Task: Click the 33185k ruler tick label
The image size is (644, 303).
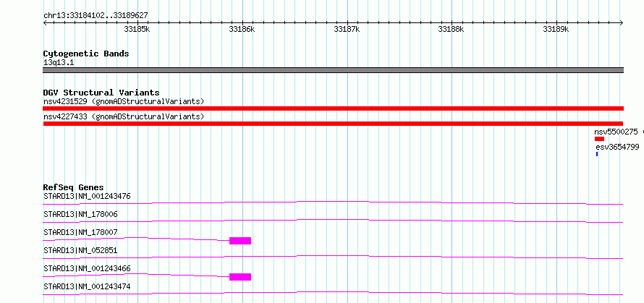Action: point(137,29)
